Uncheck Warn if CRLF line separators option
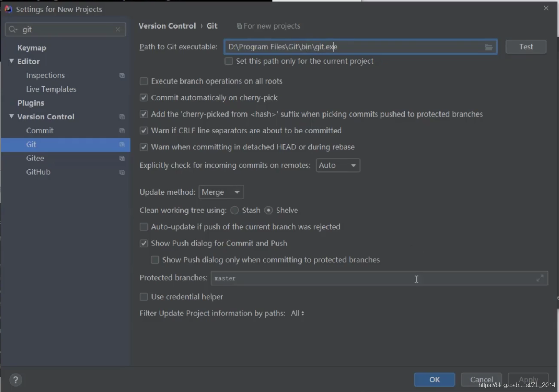Viewport: 559px width, 392px height. (144, 131)
